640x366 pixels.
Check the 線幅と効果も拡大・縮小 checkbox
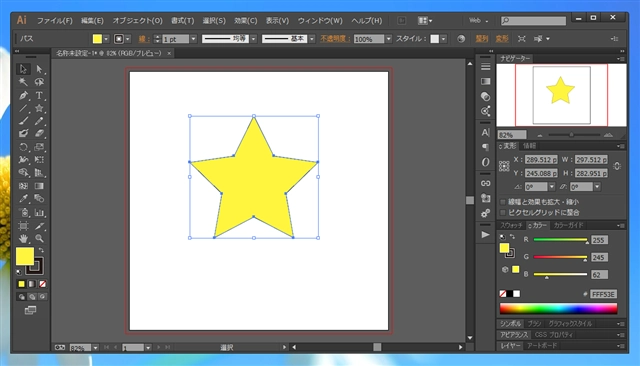click(x=503, y=202)
